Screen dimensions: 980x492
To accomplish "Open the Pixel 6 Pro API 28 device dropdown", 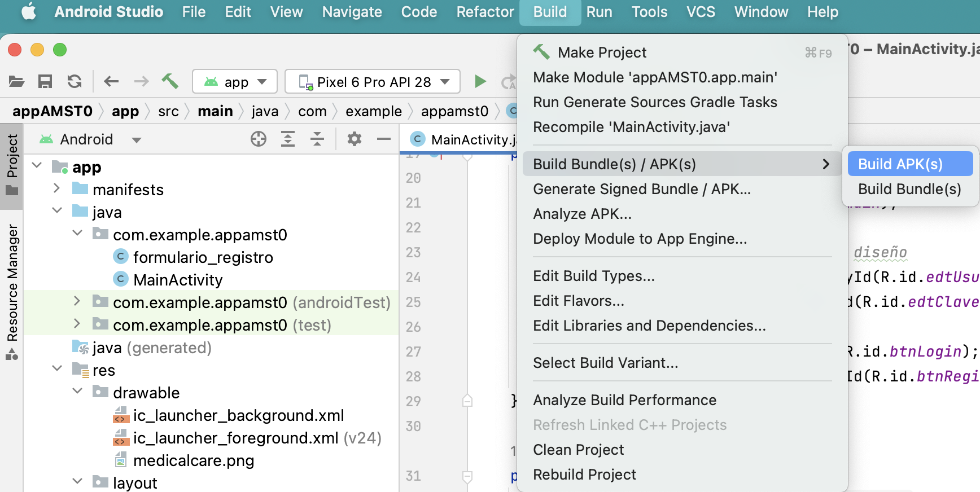I will click(x=373, y=82).
